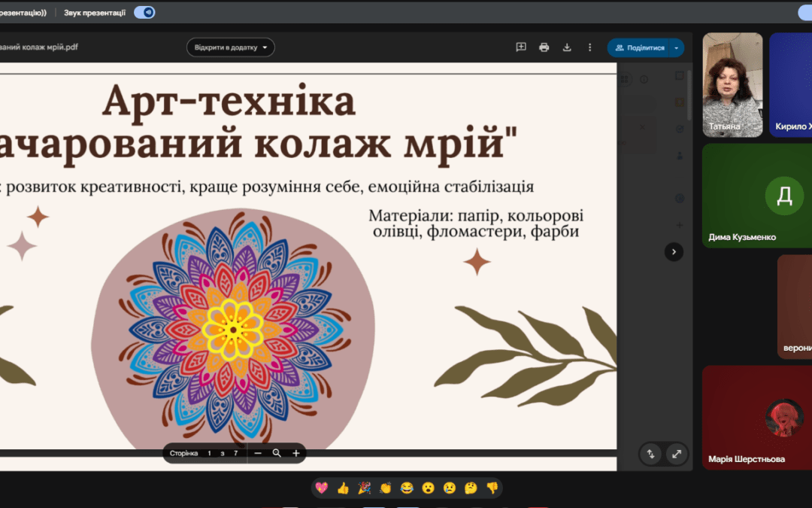Click the Поділитися share button
Viewport: 812px width, 508px height.
click(638, 47)
